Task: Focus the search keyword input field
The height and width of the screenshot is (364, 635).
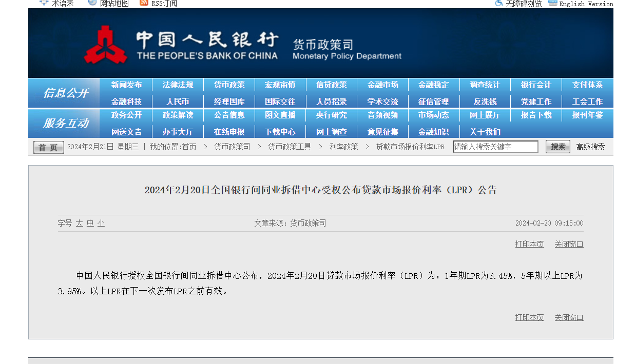Action: (496, 147)
